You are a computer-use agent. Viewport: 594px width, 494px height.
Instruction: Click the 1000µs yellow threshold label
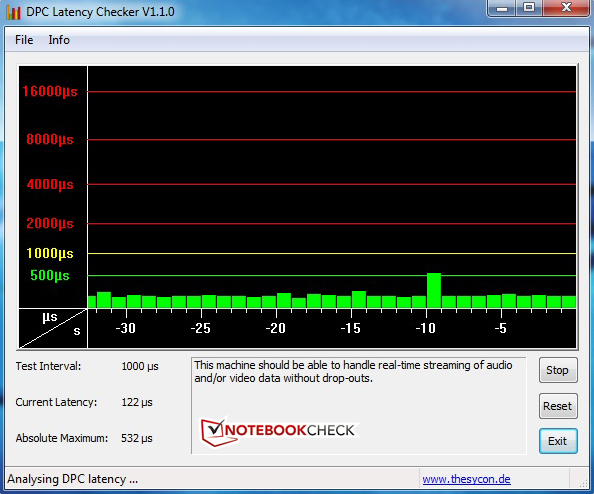pos(50,253)
